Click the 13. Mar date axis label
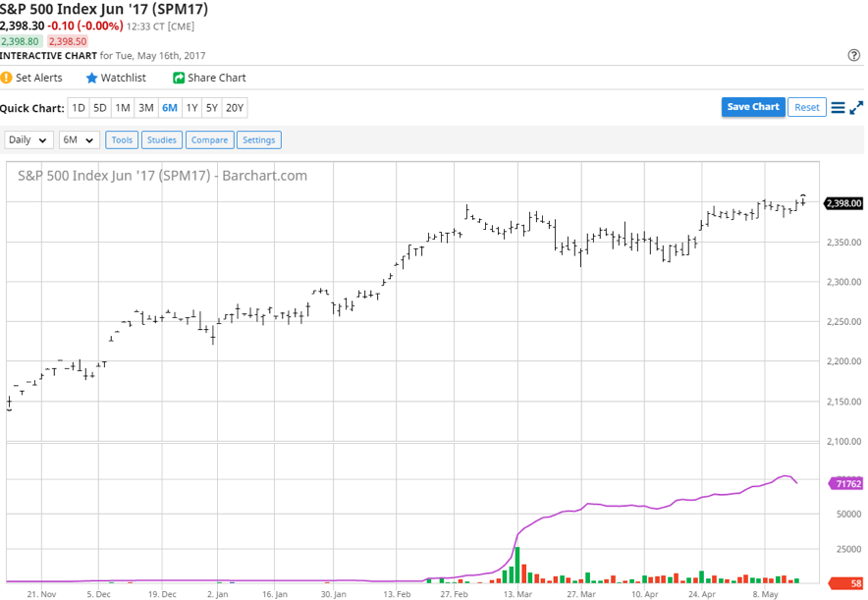Viewport: 868px width, 600px height. 517,594
